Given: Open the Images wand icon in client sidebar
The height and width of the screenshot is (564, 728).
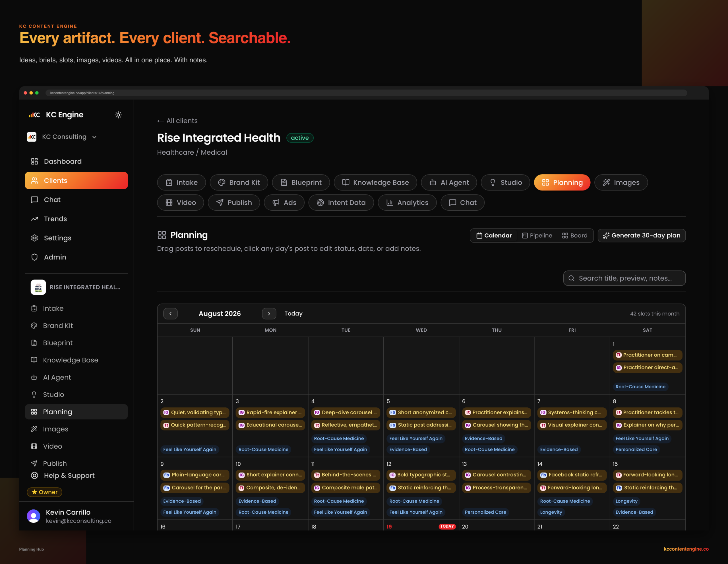Looking at the screenshot, I should [x=34, y=429].
